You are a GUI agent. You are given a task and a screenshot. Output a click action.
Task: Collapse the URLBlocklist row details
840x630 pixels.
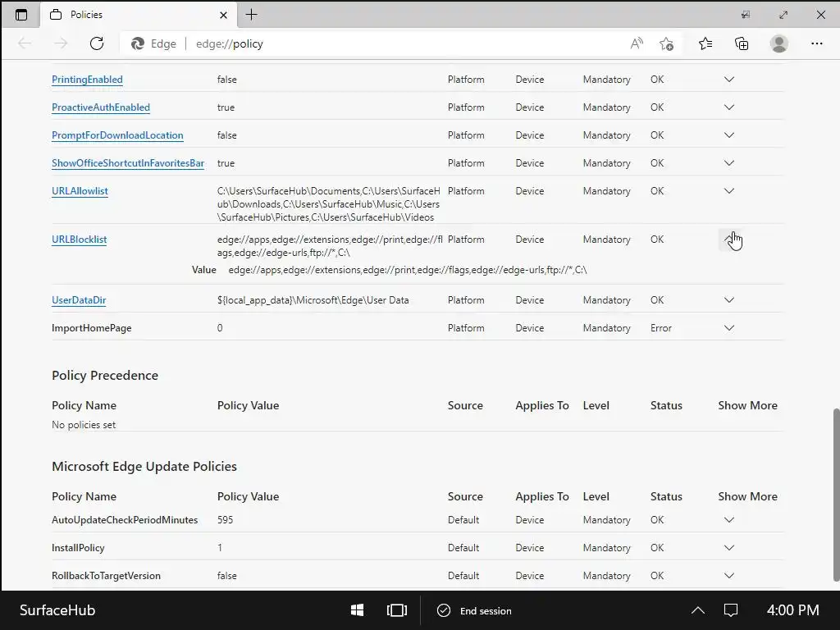729,240
